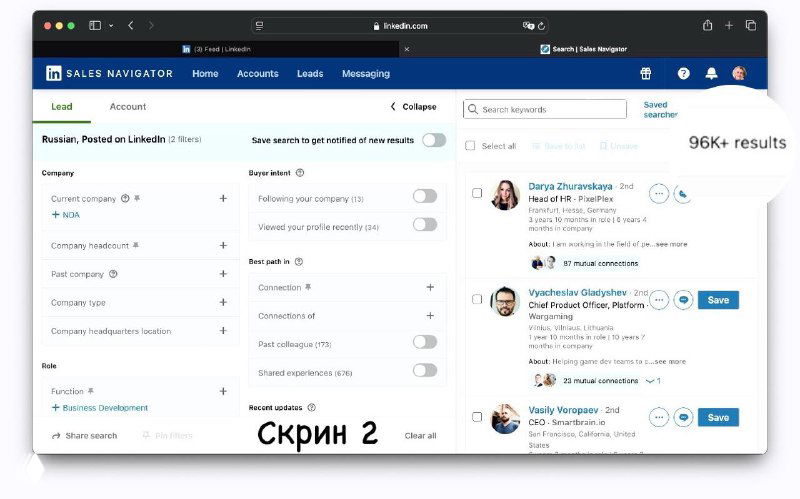Go back with the browser back arrow

coord(131,25)
